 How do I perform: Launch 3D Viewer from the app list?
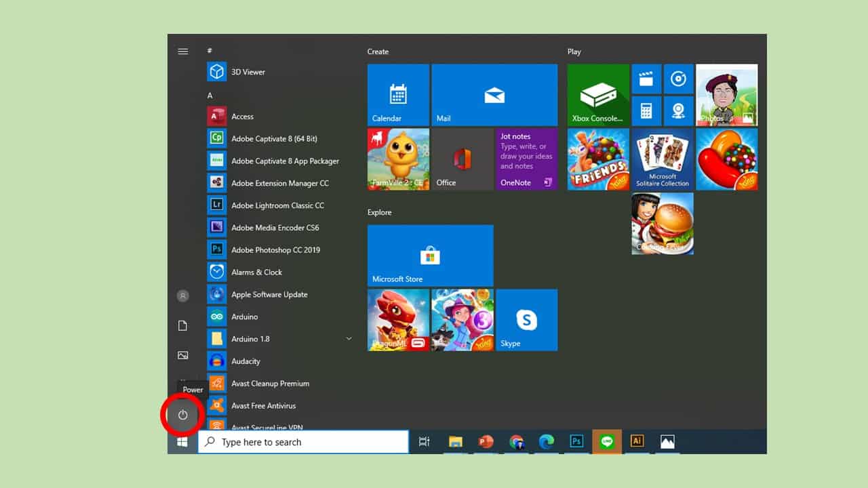coord(281,72)
